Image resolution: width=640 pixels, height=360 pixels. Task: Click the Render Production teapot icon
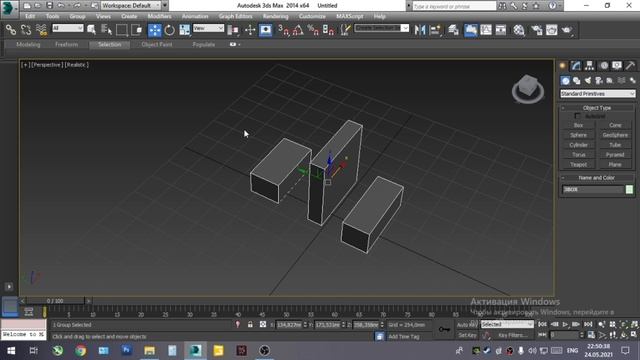click(567, 30)
